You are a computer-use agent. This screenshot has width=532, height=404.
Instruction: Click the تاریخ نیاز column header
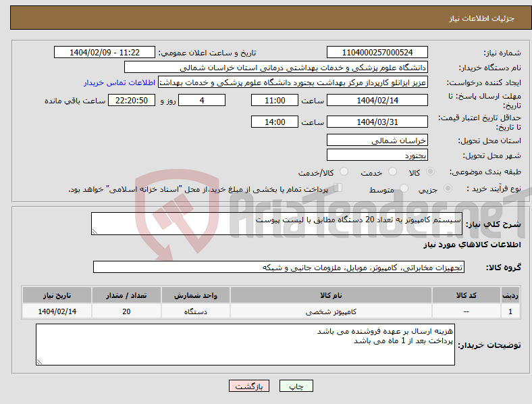tap(57, 295)
